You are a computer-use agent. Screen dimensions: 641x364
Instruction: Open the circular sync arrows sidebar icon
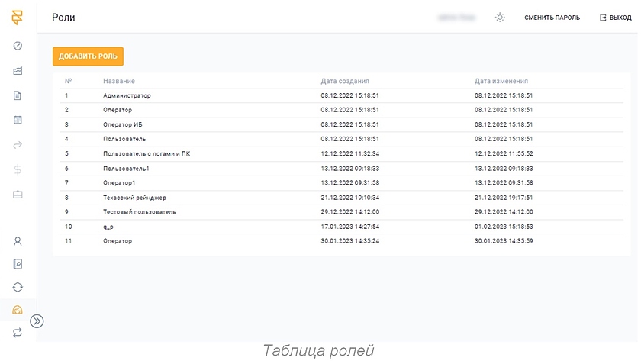[x=18, y=287]
